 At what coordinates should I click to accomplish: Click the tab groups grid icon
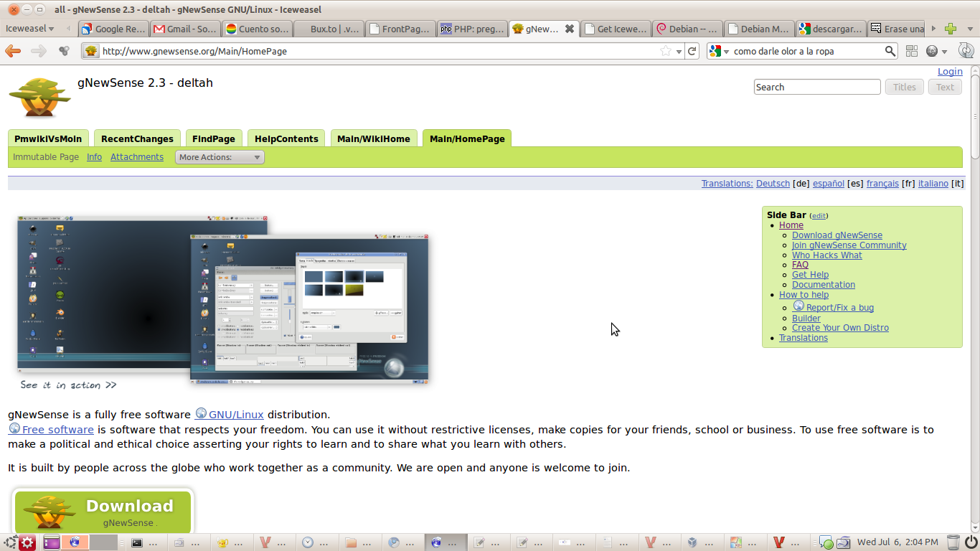(912, 51)
